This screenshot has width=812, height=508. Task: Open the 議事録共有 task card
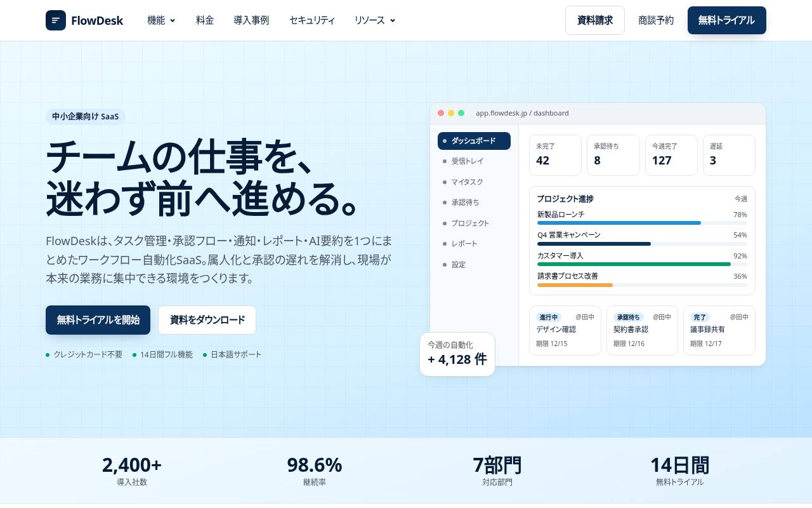pyautogui.click(x=719, y=330)
